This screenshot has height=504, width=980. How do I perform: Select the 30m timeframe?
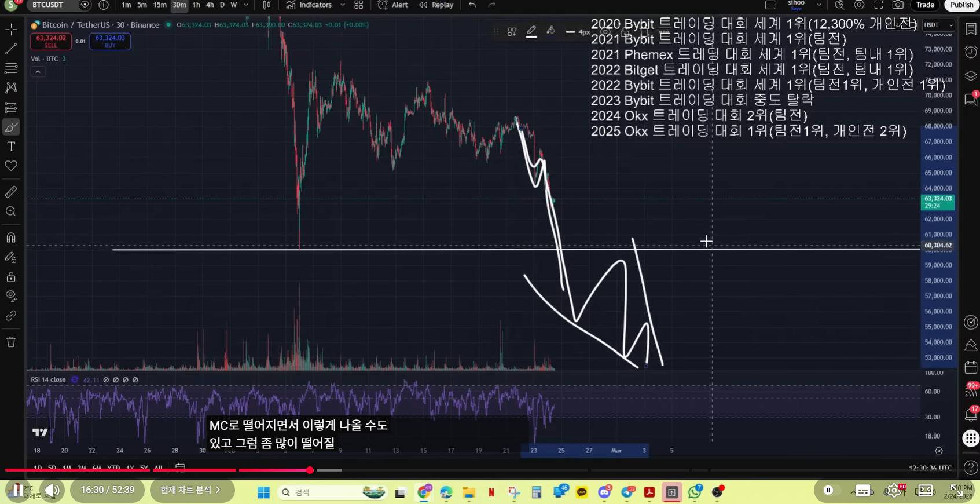(x=179, y=5)
